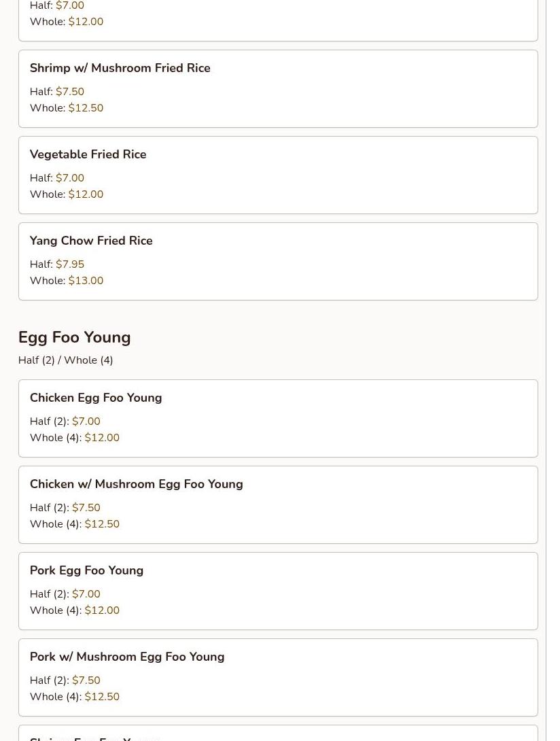The image size is (560, 741).
Task: Open Pork w/ Mushroom Egg Foo Young item
Action: tap(127, 657)
